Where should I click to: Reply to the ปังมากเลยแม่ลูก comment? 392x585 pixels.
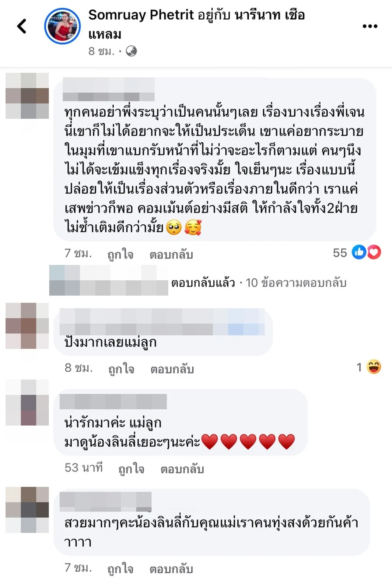point(172,369)
